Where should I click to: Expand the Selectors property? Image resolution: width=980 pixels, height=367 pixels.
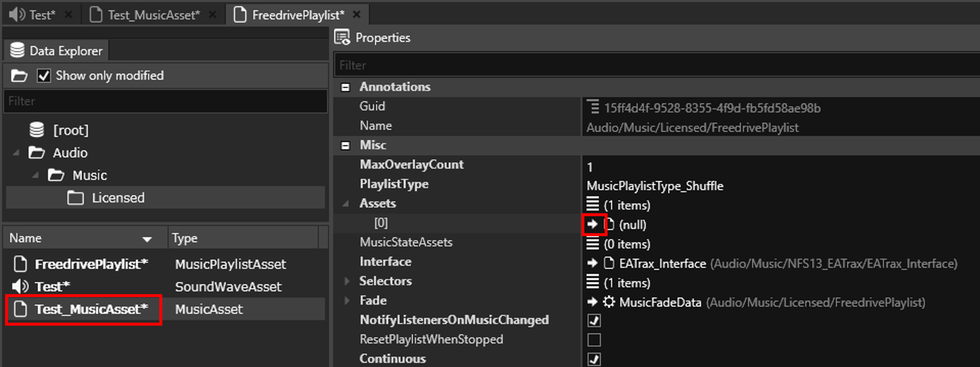tap(347, 281)
